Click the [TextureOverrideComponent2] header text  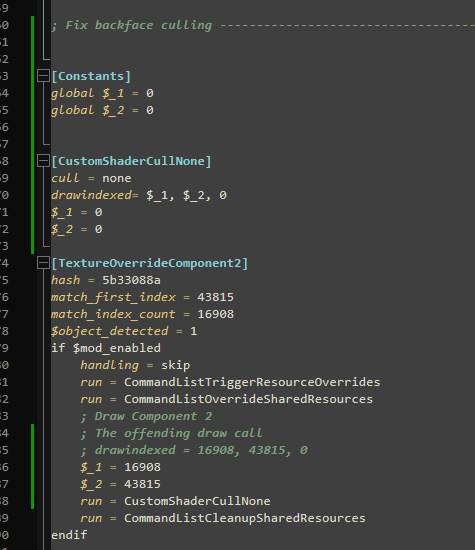point(150,263)
